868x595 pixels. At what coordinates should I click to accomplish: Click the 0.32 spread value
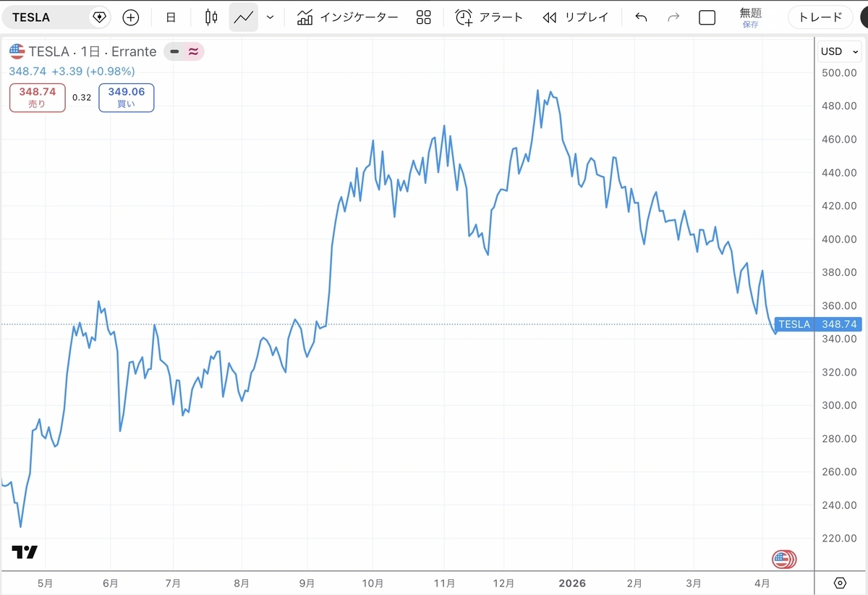[82, 98]
